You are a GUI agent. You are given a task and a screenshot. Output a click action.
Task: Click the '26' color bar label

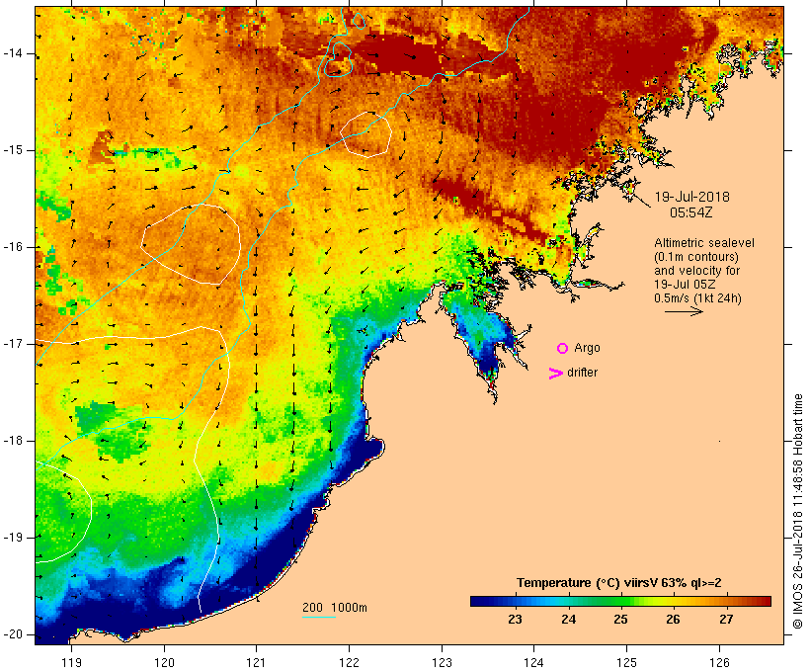673,620
